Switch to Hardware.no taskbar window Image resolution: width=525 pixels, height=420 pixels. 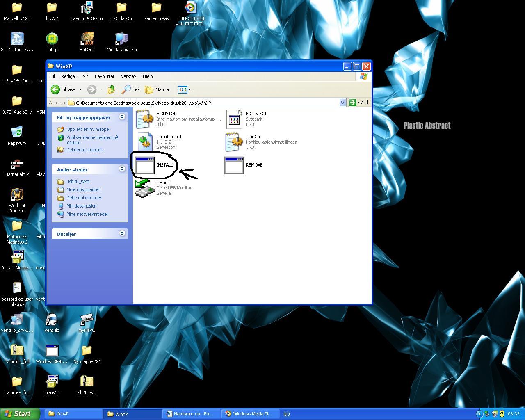(192, 414)
